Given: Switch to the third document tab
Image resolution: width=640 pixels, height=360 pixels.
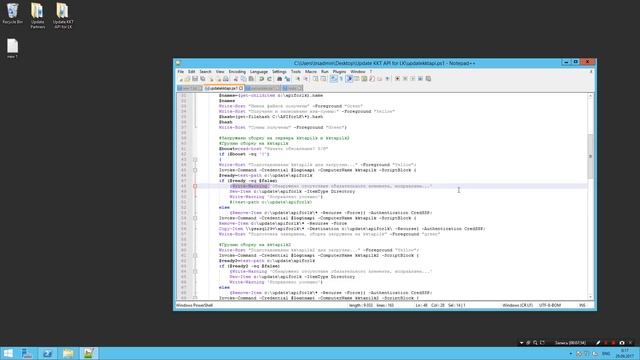Looking at the screenshot, I should tap(263, 88).
